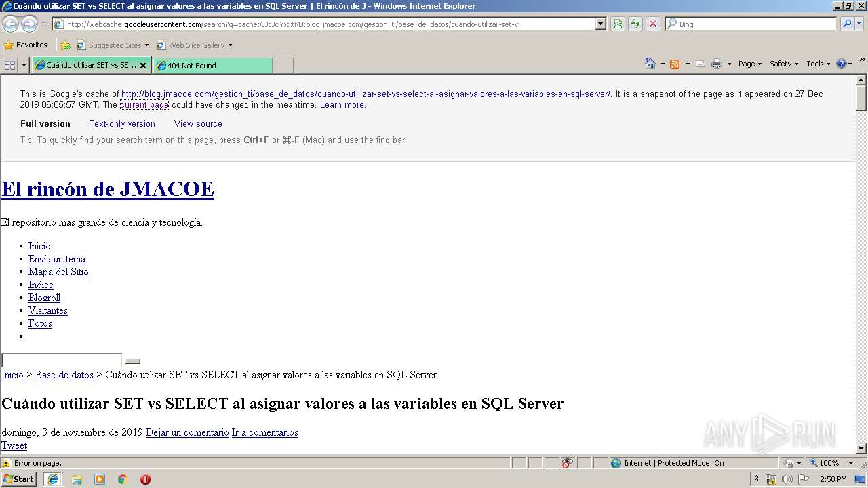Open the Indice link

click(41, 285)
